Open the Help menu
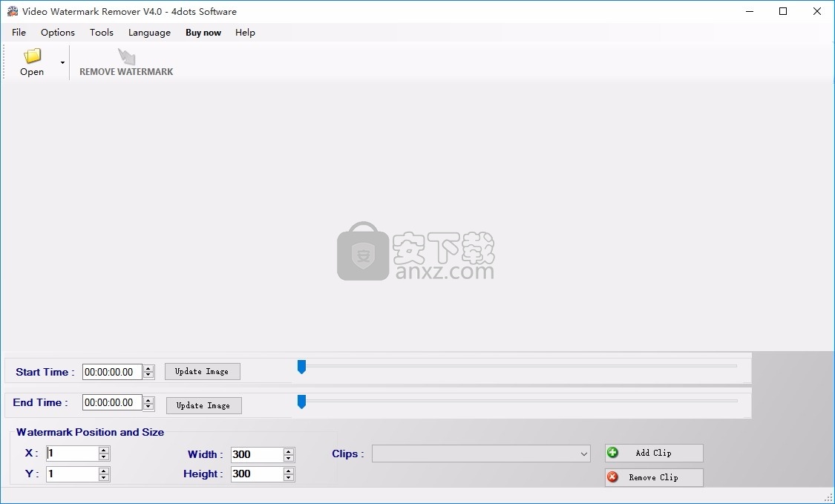This screenshot has width=835, height=504. coord(245,33)
